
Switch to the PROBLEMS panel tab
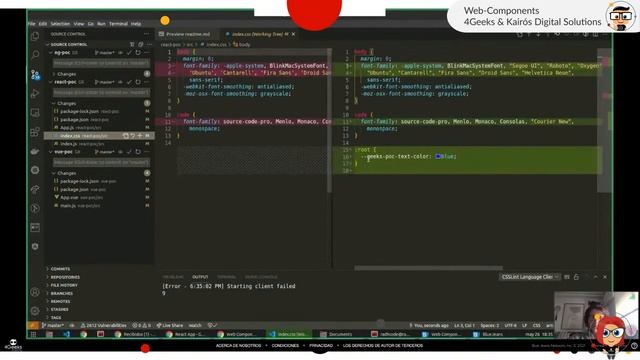coord(173,277)
